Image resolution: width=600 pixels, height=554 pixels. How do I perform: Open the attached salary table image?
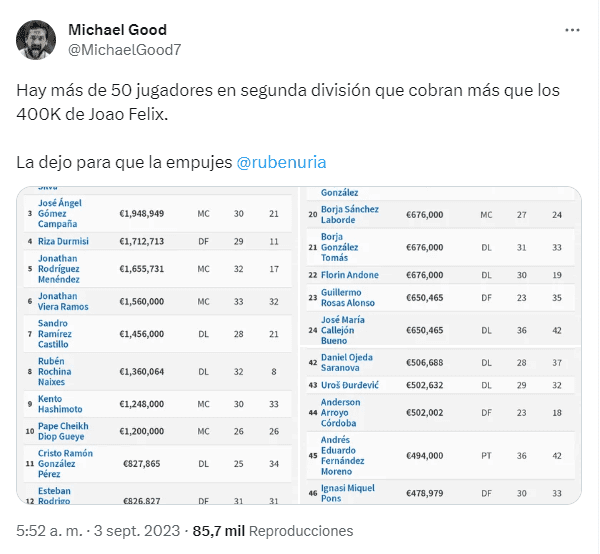299,343
